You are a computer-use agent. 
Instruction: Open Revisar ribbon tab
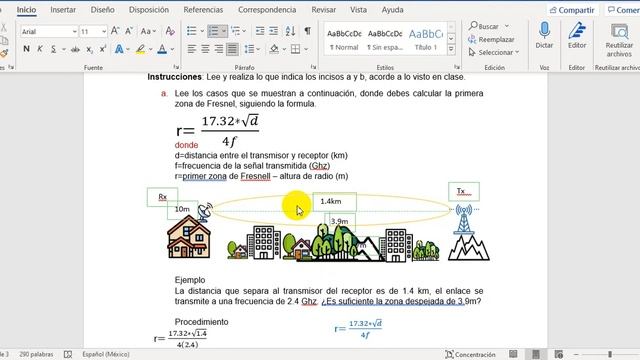(324, 10)
